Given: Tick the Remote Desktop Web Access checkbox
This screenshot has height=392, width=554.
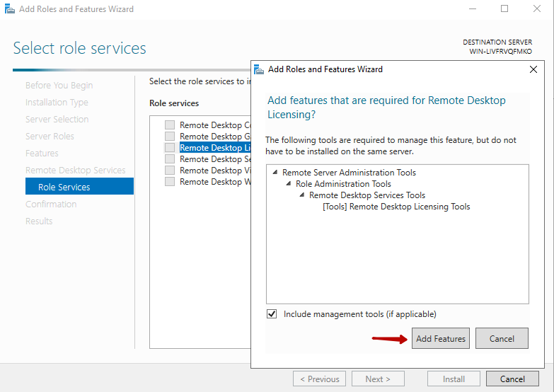Looking at the screenshot, I should coord(170,182).
